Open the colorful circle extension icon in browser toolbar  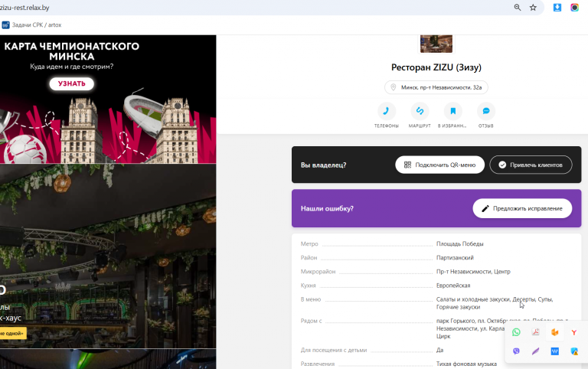(x=574, y=8)
